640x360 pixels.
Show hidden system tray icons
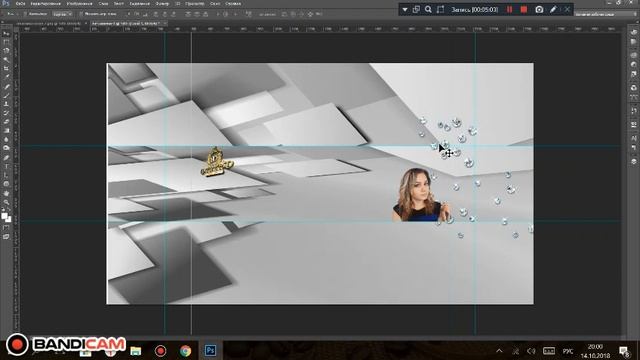499,351
